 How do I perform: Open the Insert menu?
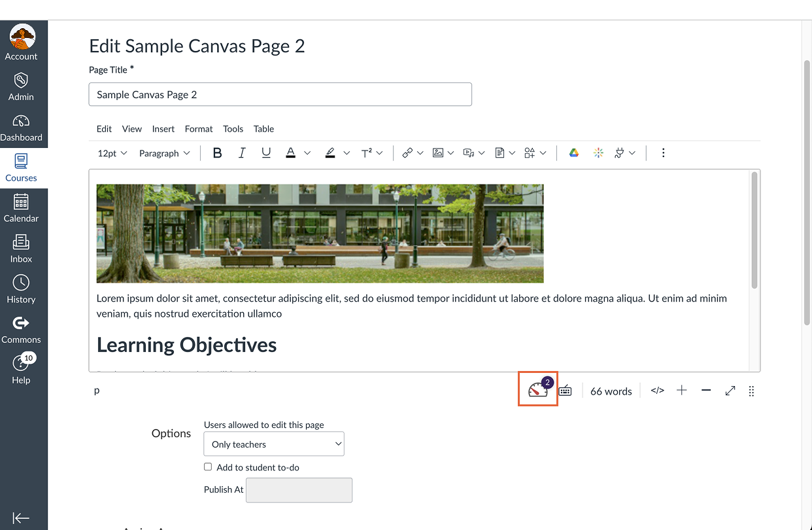click(163, 129)
